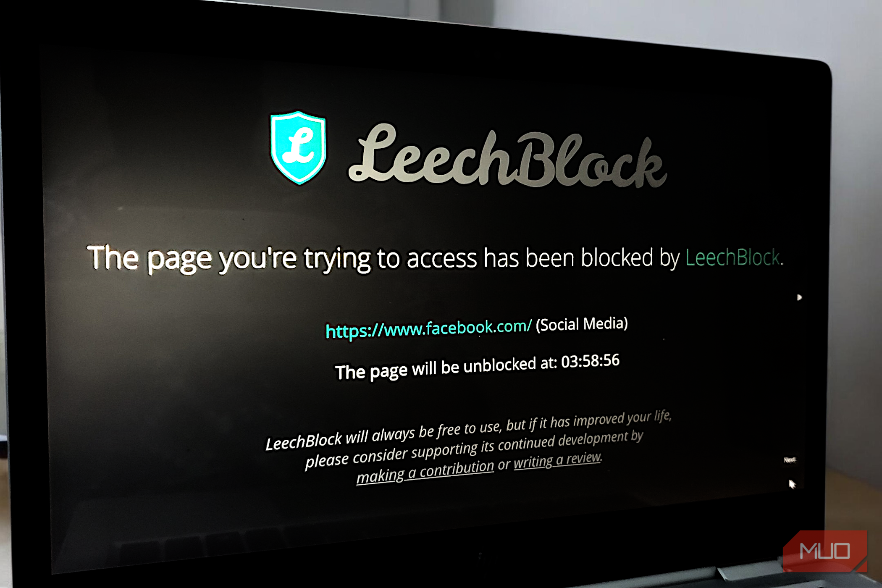Viewport: 882px width, 588px height.
Task: Click the LeechBlock cursive wordmark
Action: [x=507, y=157]
